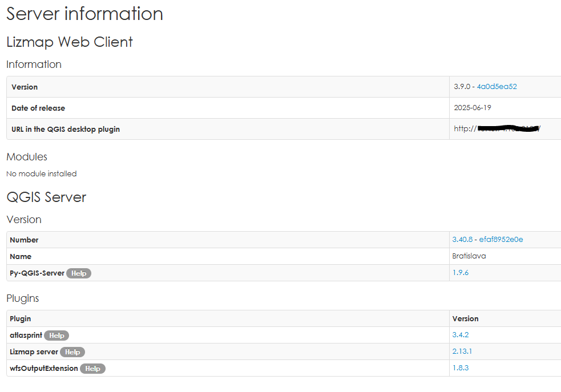
Task: Click the Lizmap version number 3.9.0
Action: click(462, 87)
